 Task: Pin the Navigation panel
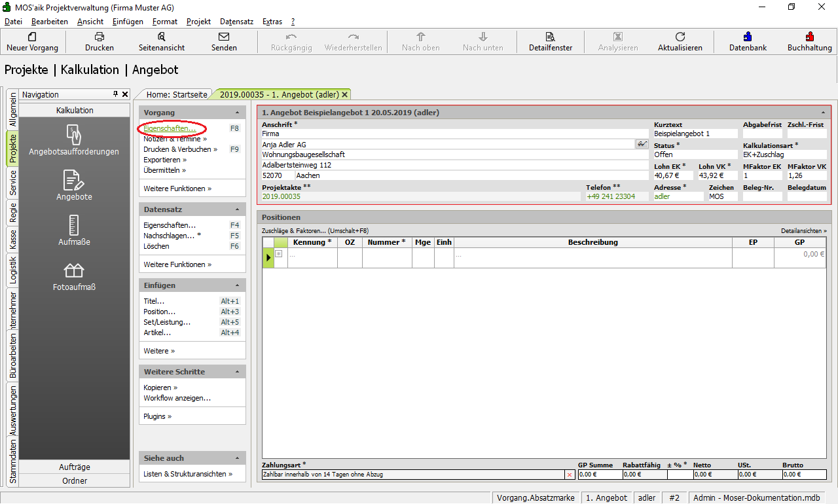115,94
